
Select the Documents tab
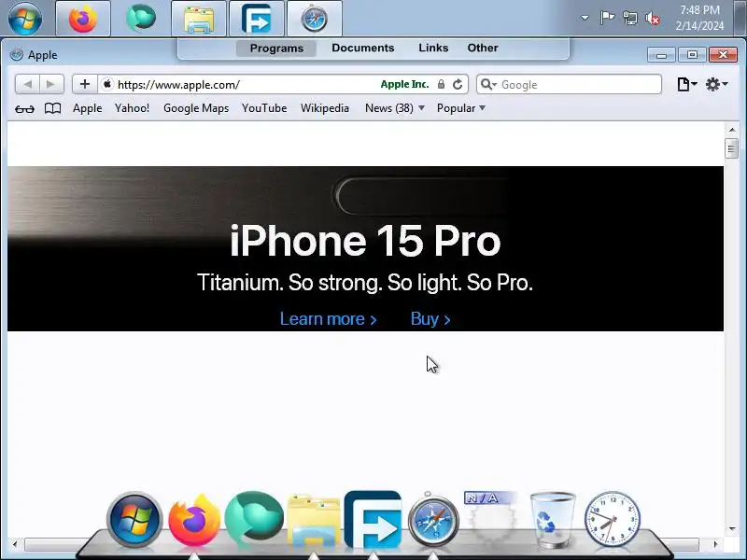click(363, 48)
